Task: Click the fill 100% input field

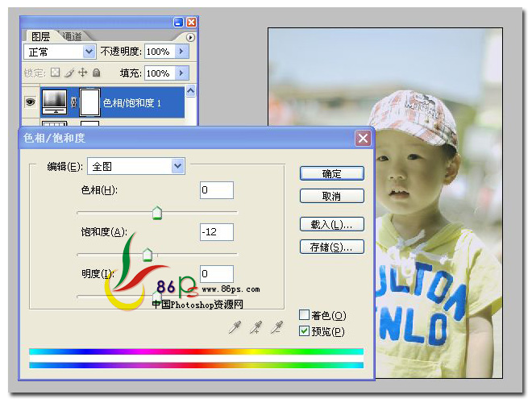Action: [160, 73]
